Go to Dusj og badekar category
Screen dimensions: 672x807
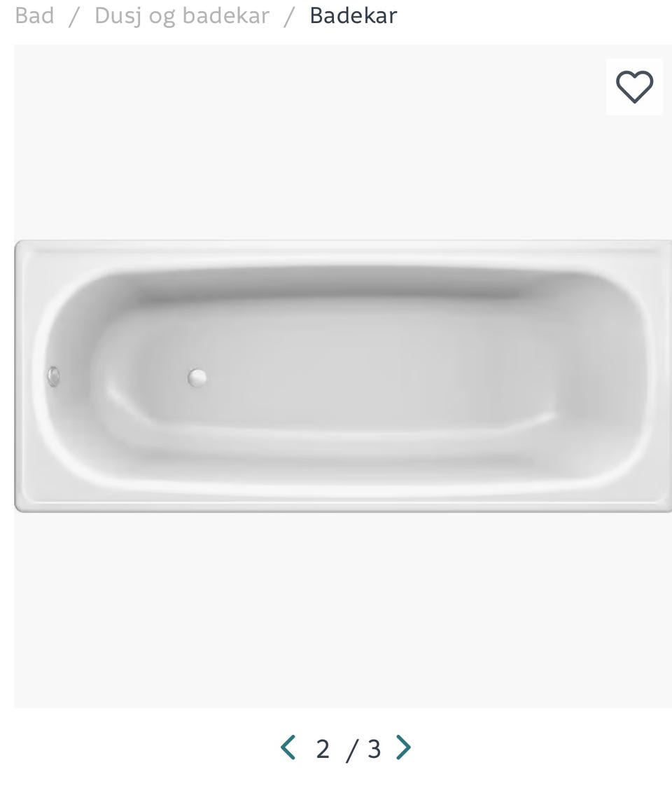point(182,15)
